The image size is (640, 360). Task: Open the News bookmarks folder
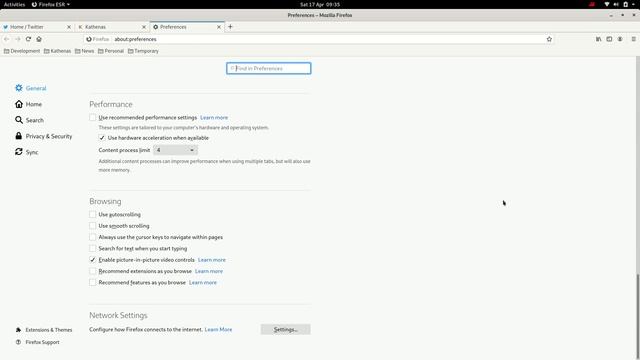pyautogui.click(x=84, y=51)
